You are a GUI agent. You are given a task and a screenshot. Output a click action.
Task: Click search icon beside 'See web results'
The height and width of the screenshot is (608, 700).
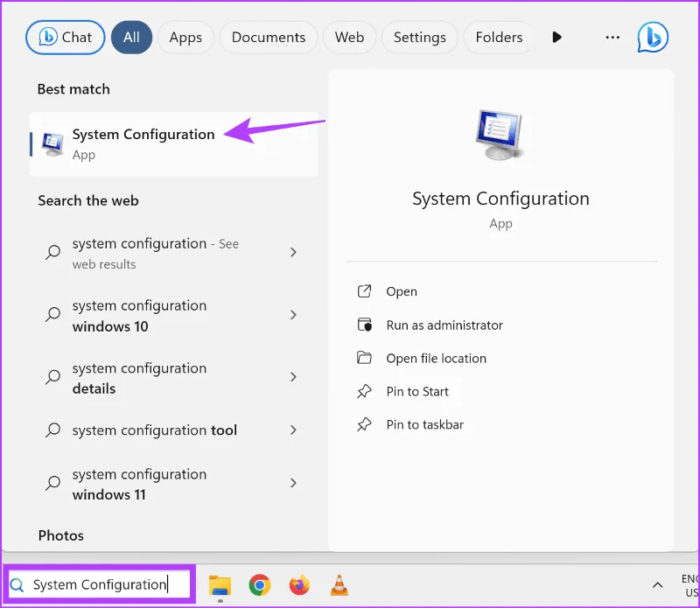coord(52,252)
